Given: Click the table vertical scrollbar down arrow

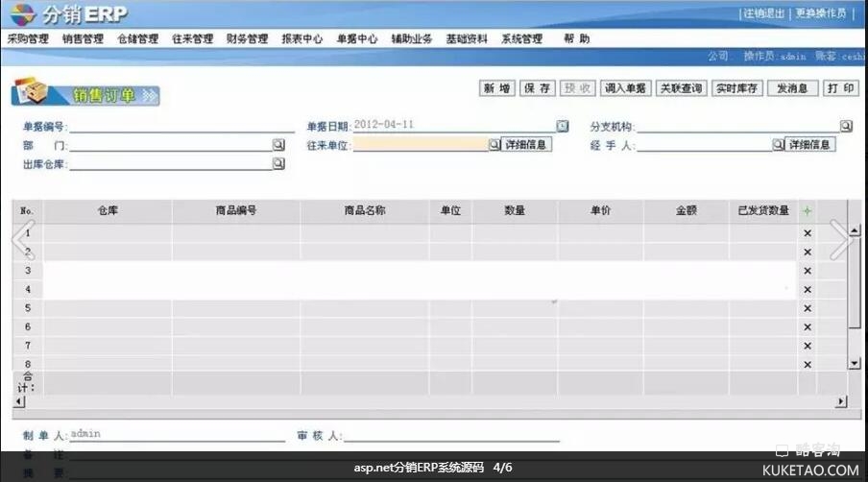Looking at the screenshot, I should point(855,364).
